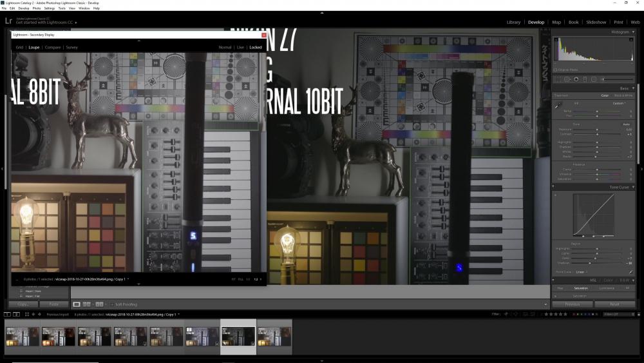This screenshot has height=363, width=644.
Task: Go forward with the filmstrip right arrow
Action: point(39,315)
